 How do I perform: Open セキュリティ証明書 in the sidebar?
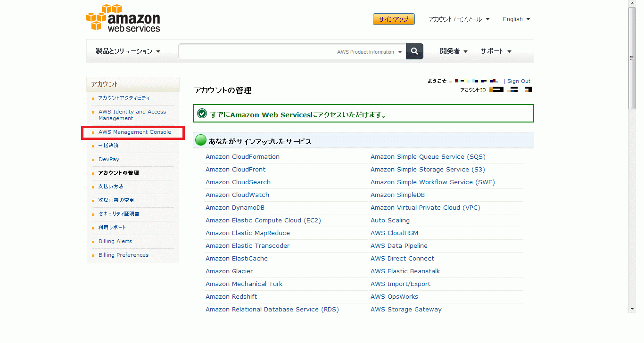tap(119, 214)
